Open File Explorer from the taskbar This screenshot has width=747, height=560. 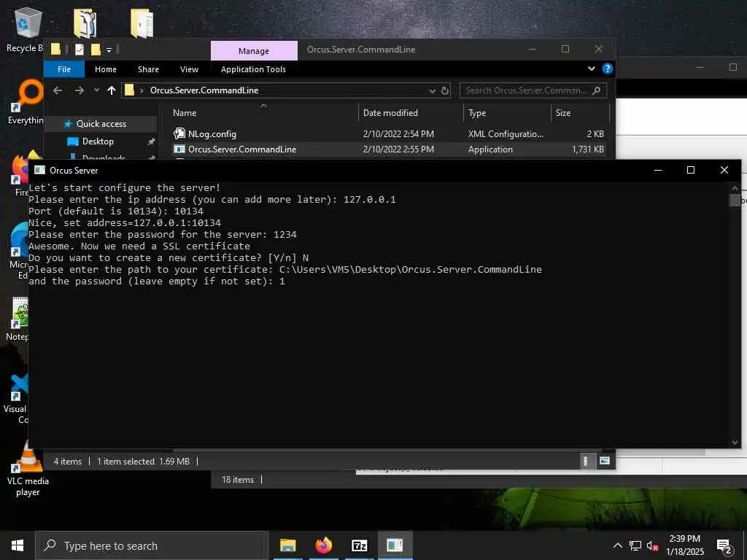287,545
